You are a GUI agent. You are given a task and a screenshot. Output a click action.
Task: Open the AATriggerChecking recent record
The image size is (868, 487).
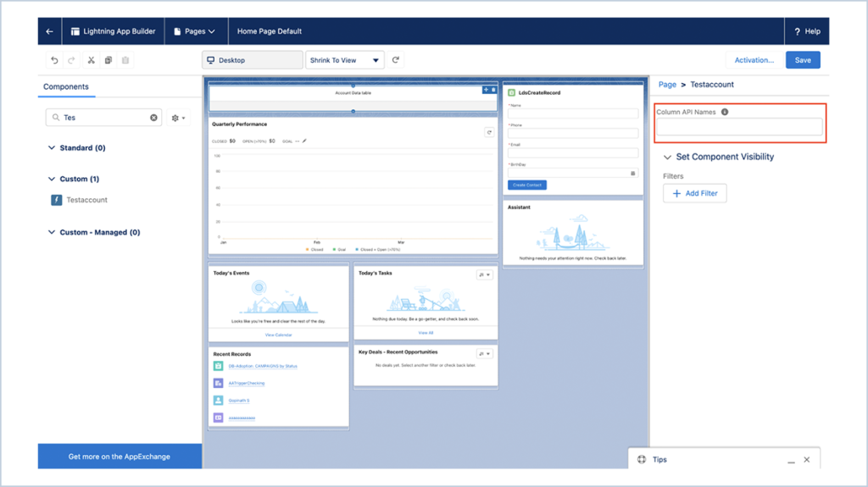tap(247, 383)
